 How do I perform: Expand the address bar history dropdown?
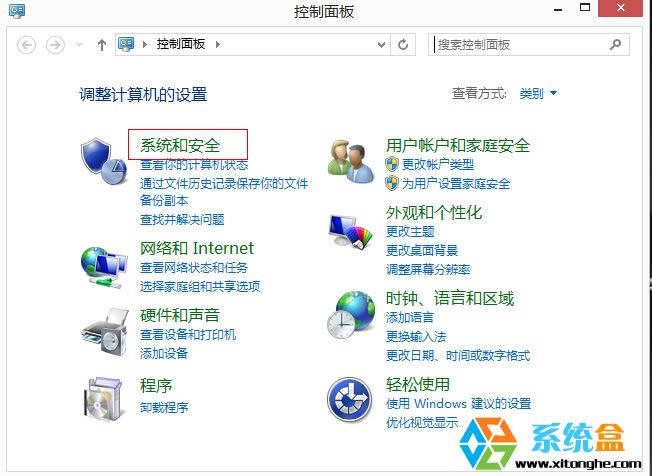[381, 44]
